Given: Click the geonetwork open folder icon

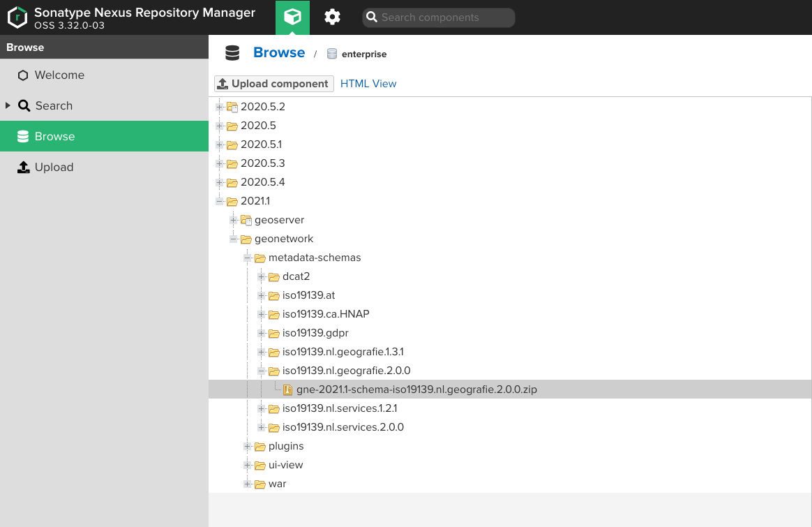Looking at the screenshot, I should (x=246, y=239).
